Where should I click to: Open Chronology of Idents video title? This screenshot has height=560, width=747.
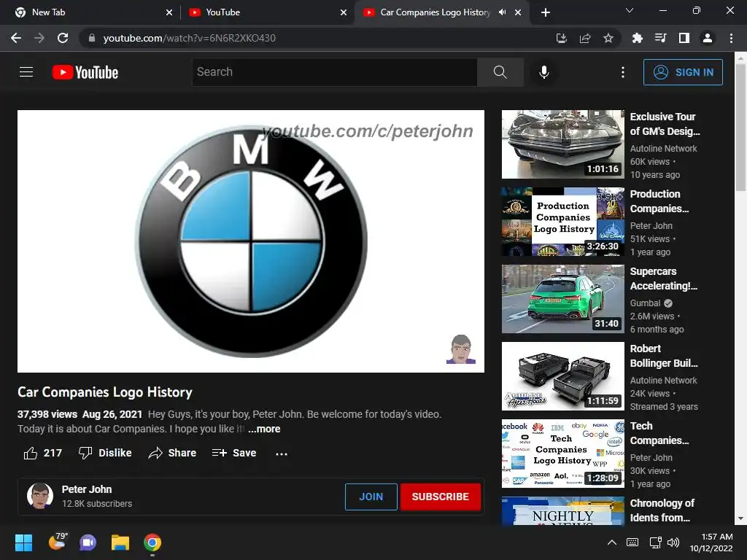[662, 510]
